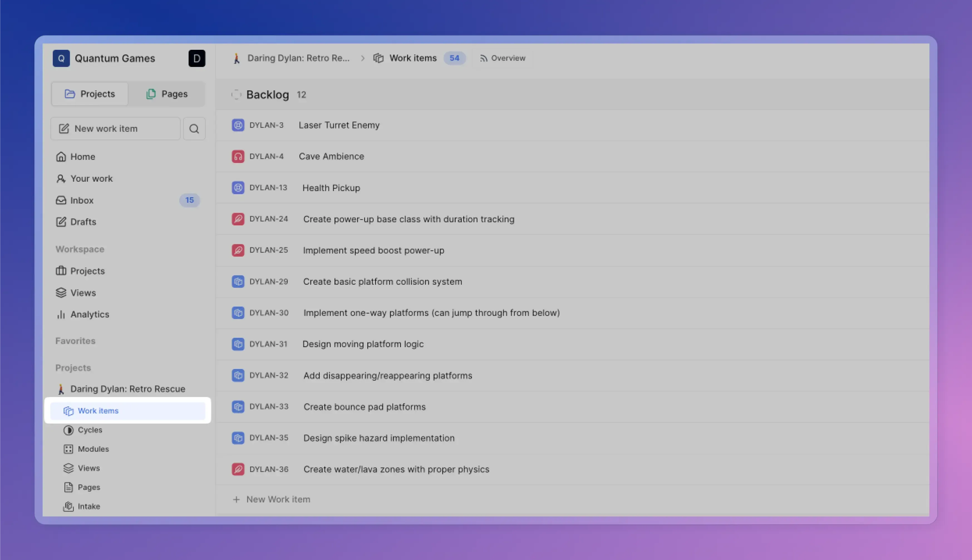Open the search icon in the sidebar

[x=194, y=129]
